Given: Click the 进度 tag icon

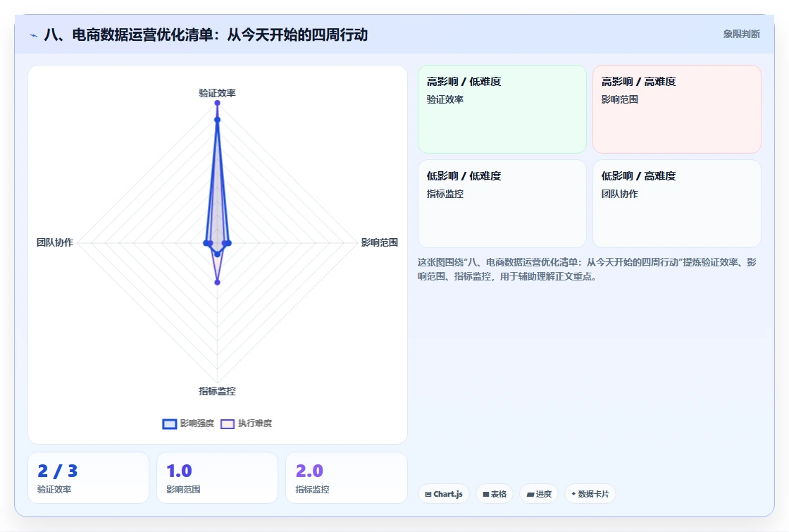Looking at the screenshot, I should click(x=530, y=494).
